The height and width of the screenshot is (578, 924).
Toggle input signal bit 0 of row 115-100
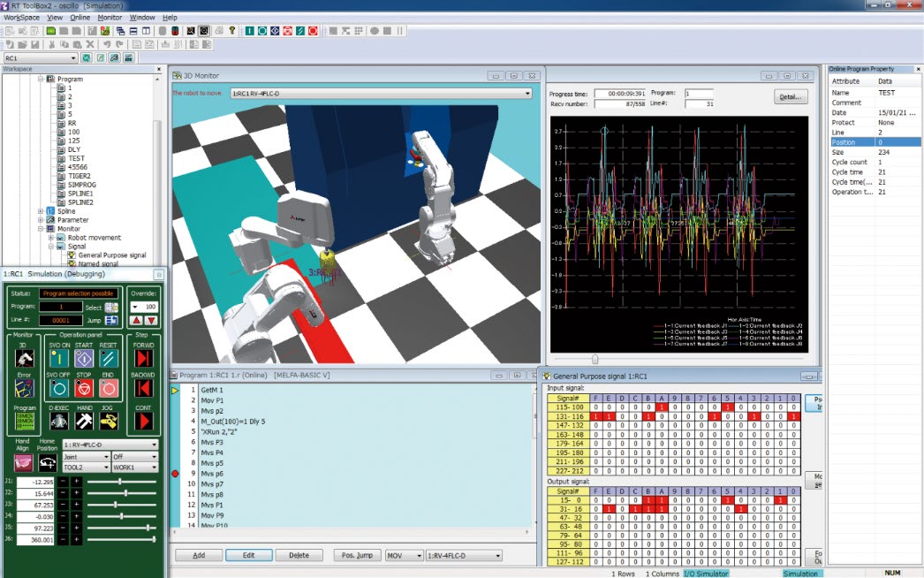793,407
